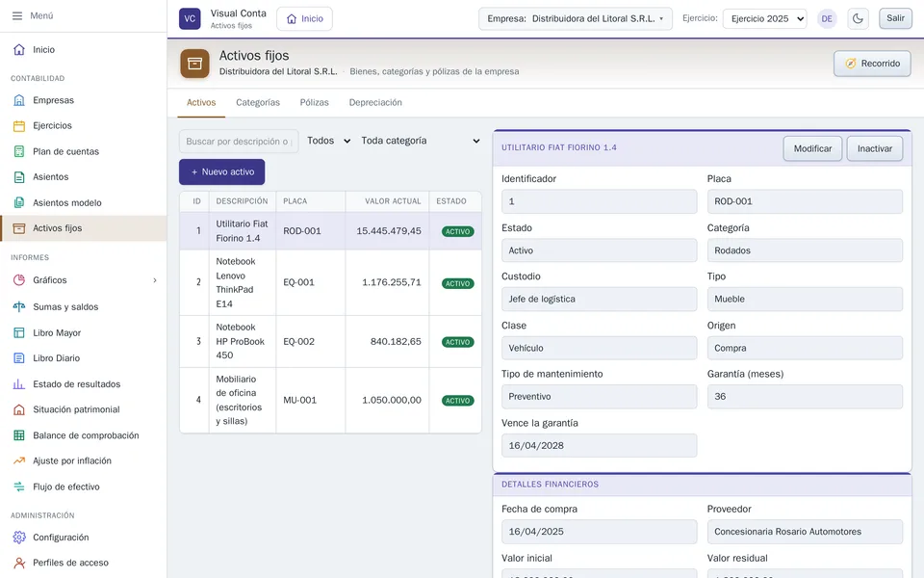
Task: Click the Fecha de compra field
Action: click(x=599, y=532)
